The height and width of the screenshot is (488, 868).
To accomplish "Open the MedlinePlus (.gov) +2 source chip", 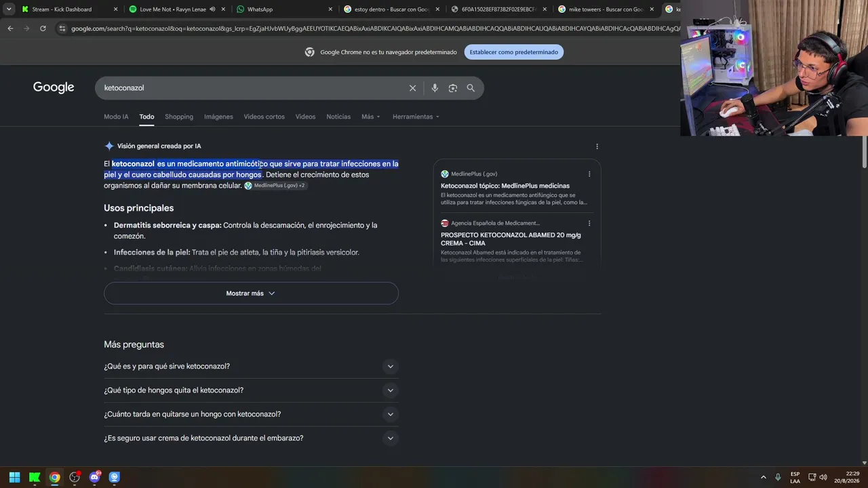I will click(275, 186).
